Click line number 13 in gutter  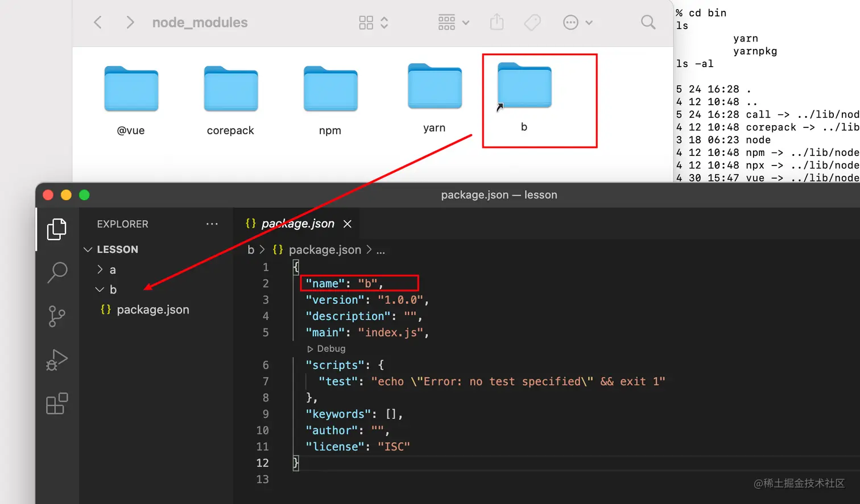[262, 480]
